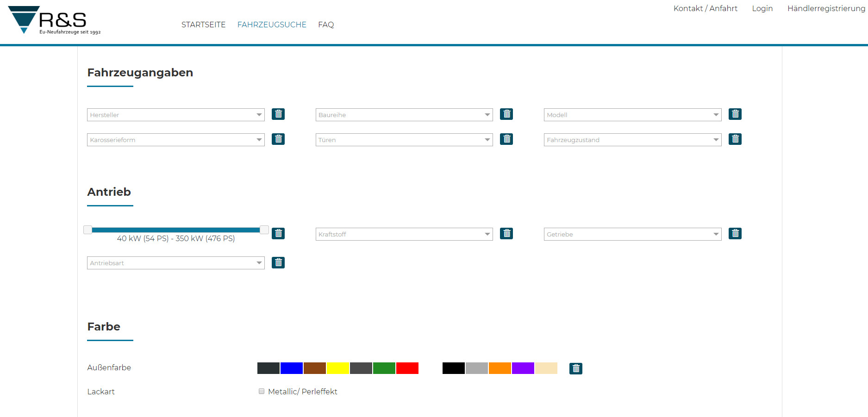
Task: Open the Antriebsart dropdown
Action: point(175,263)
